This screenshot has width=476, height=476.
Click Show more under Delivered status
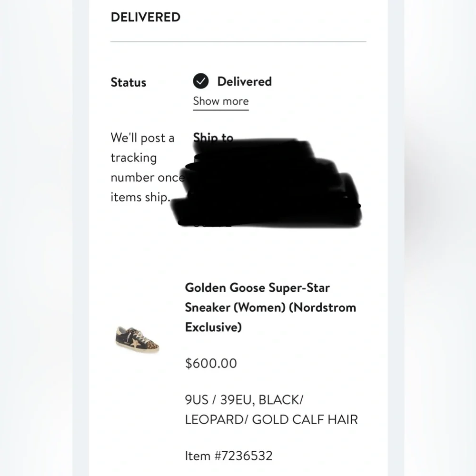click(x=220, y=101)
